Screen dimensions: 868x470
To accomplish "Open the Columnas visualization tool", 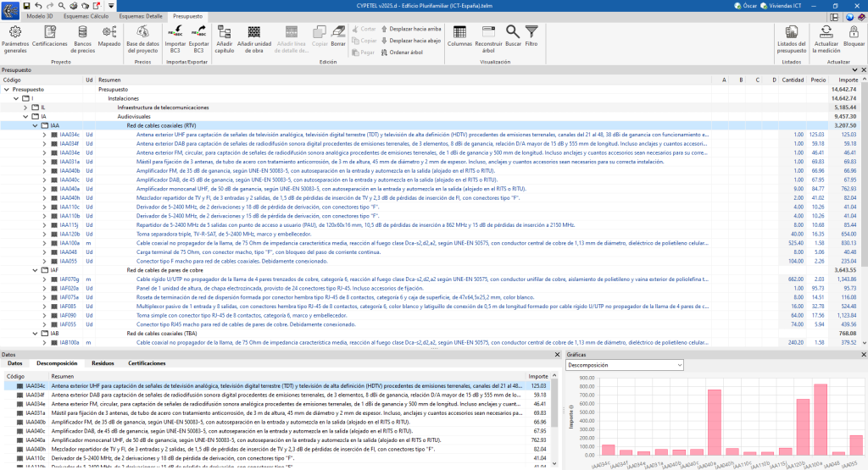I will click(459, 36).
